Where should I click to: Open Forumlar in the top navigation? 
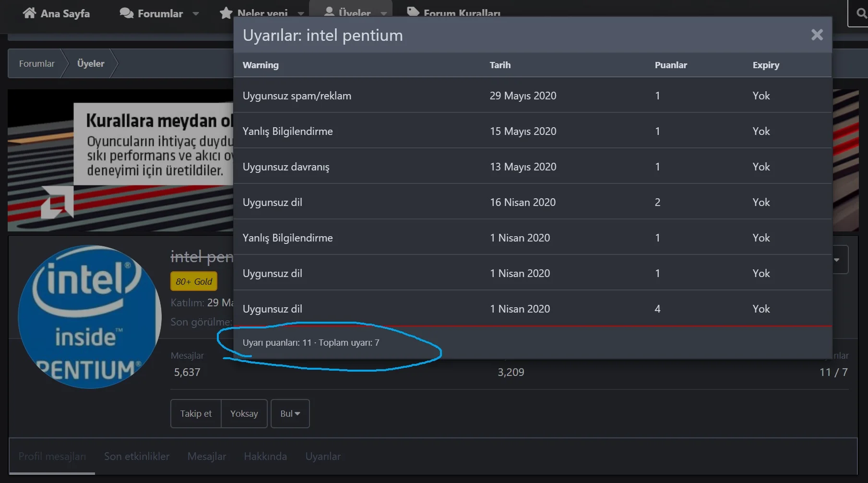click(x=160, y=13)
